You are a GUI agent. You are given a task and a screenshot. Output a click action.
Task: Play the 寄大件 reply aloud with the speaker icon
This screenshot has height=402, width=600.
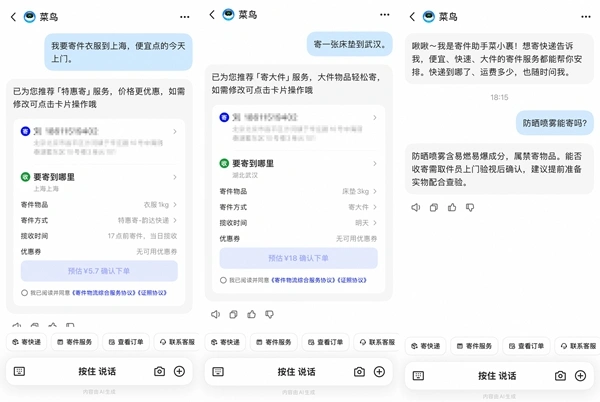215,314
